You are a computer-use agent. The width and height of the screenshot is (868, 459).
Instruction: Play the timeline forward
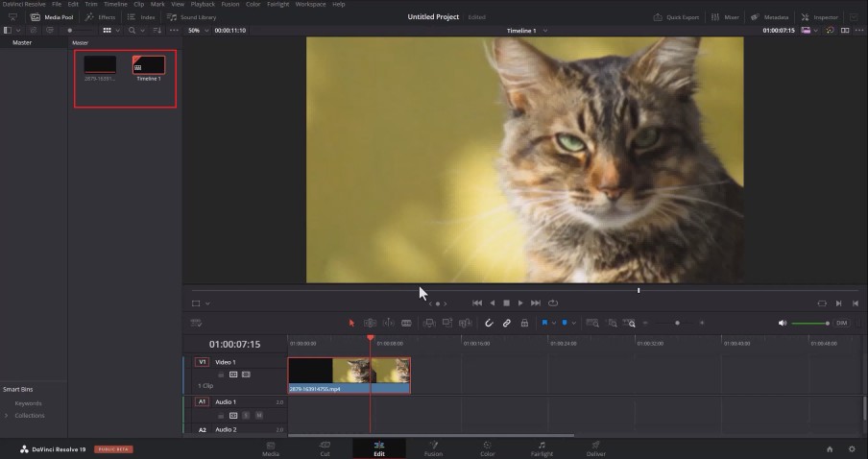tap(520, 302)
